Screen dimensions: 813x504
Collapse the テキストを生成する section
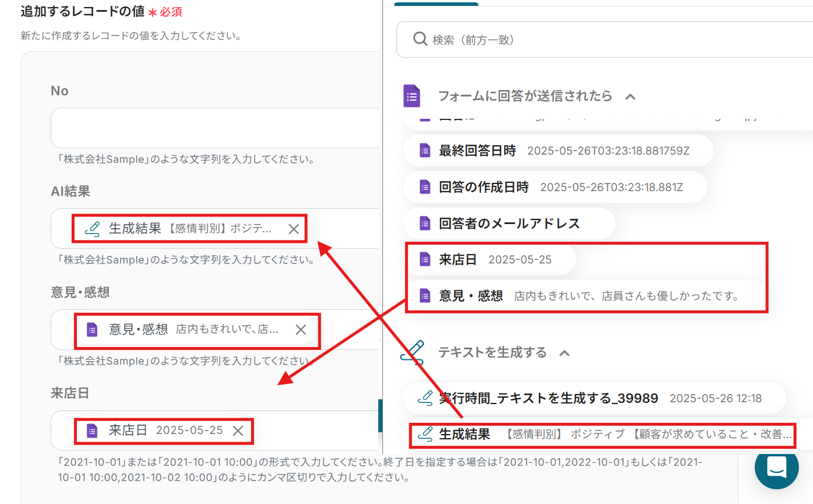pyautogui.click(x=564, y=353)
